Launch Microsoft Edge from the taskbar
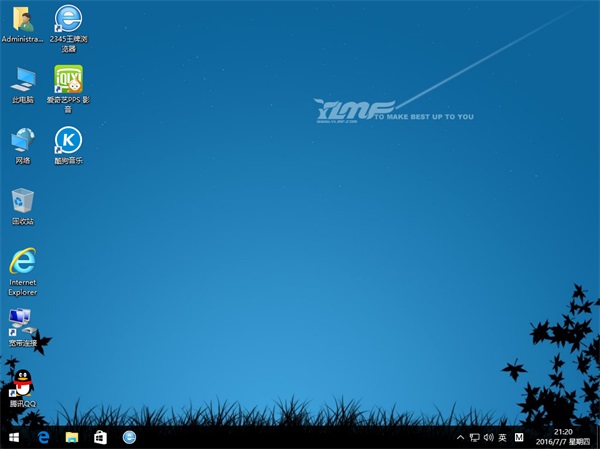The image size is (600, 449). 44,438
